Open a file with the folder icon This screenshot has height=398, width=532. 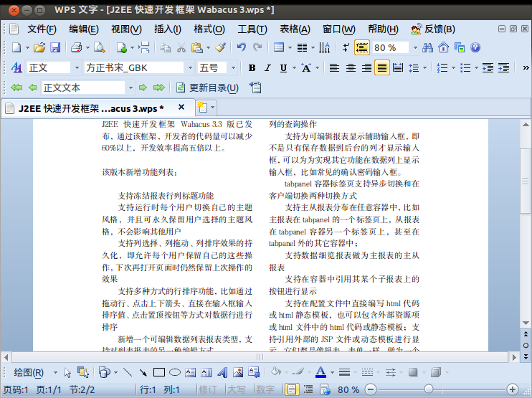pos(39,47)
